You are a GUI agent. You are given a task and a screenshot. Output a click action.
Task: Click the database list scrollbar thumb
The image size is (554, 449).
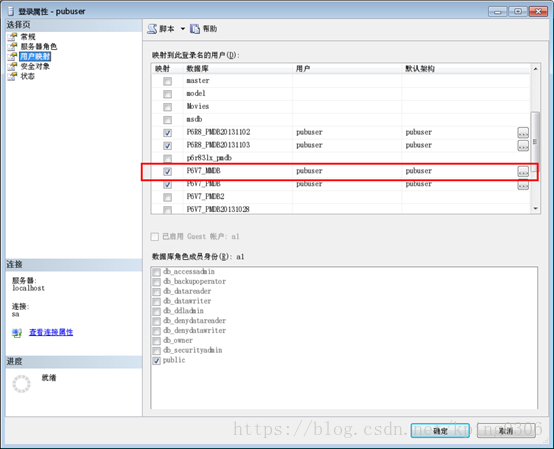coord(535,141)
